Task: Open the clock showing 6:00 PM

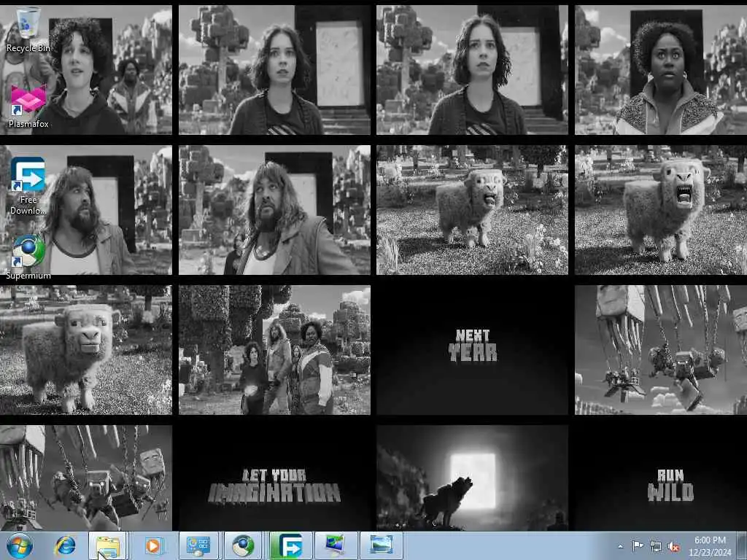Action: [x=710, y=546]
